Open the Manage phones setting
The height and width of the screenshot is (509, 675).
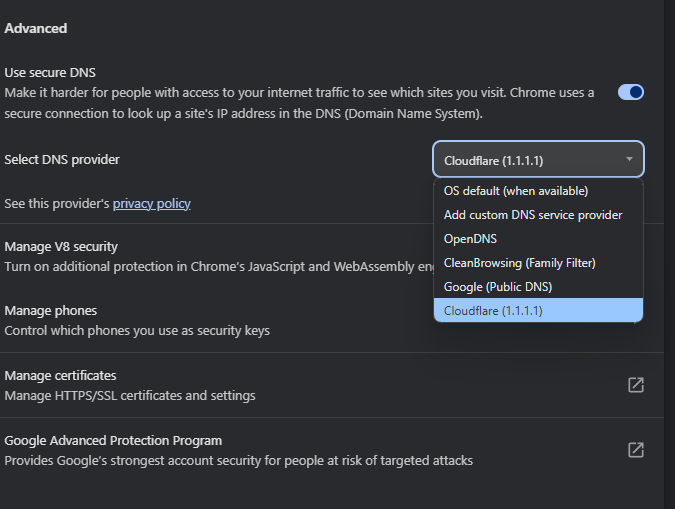(51, 311)
